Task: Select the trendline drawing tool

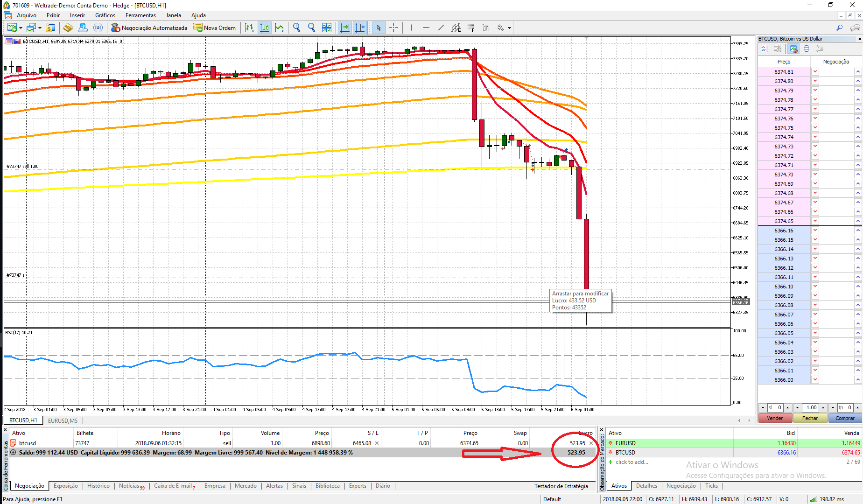Action: pos(441,28)
